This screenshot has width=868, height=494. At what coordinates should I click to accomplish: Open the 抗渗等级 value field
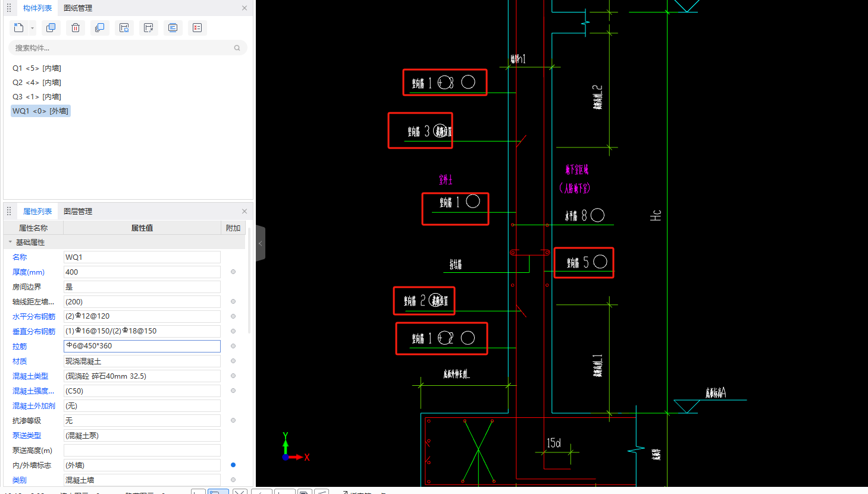[x=142, y=420]
